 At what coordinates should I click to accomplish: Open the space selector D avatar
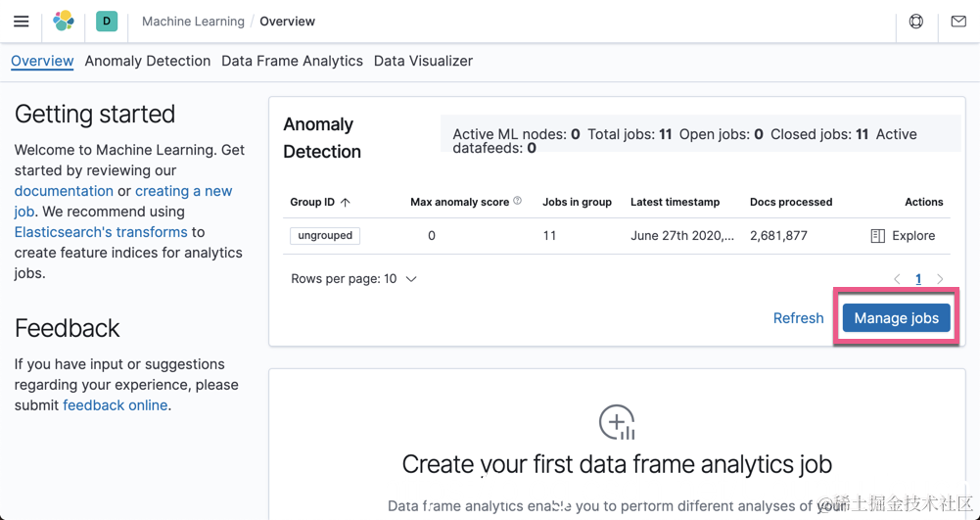click(x=107, y=21)
